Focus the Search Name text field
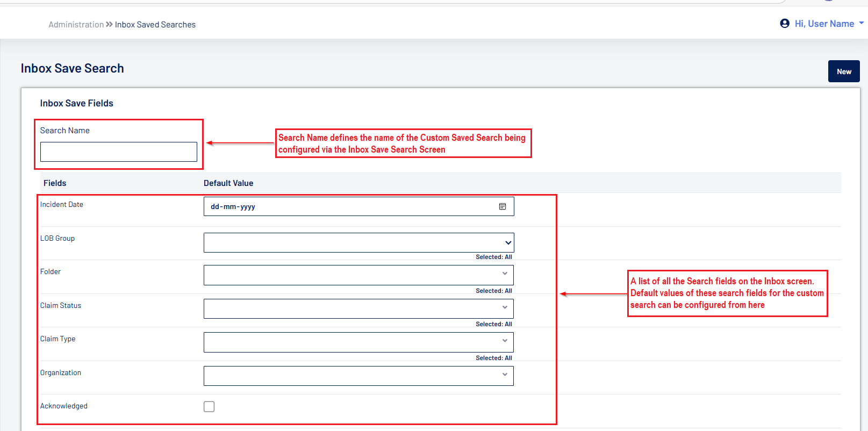Image resolution: width=868 pixels, height=431 pixels. point(119,152)
